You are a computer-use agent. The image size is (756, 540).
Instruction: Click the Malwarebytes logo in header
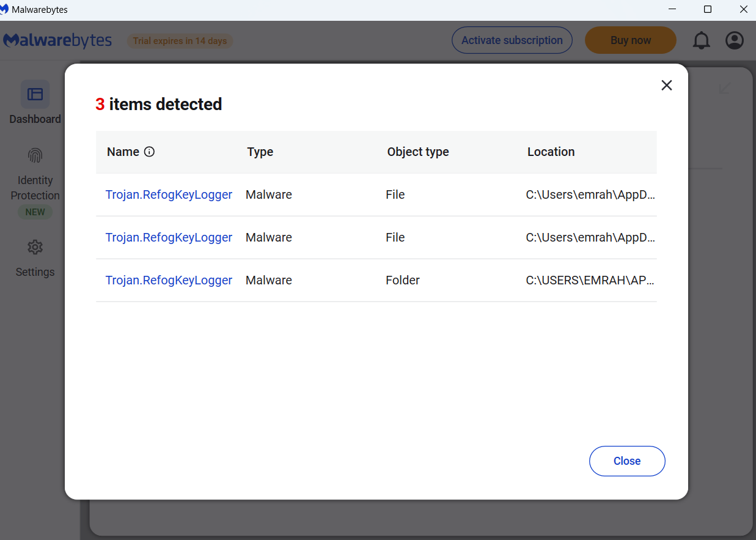click(58, 40)
